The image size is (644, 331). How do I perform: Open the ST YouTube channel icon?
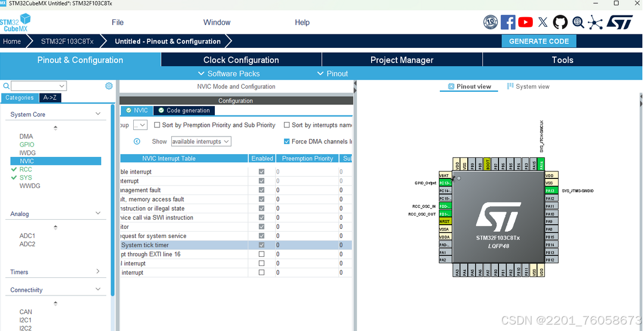[x=525, y=22]
